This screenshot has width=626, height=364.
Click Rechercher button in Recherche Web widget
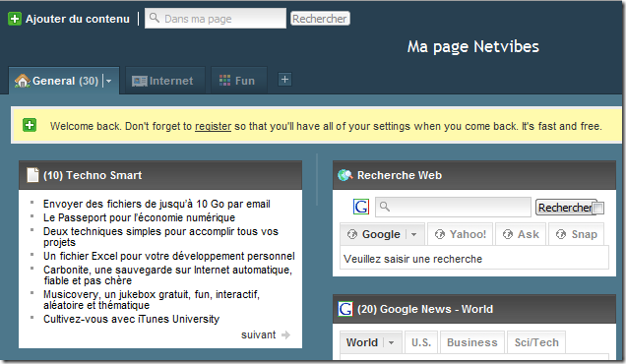click(565, 208)
